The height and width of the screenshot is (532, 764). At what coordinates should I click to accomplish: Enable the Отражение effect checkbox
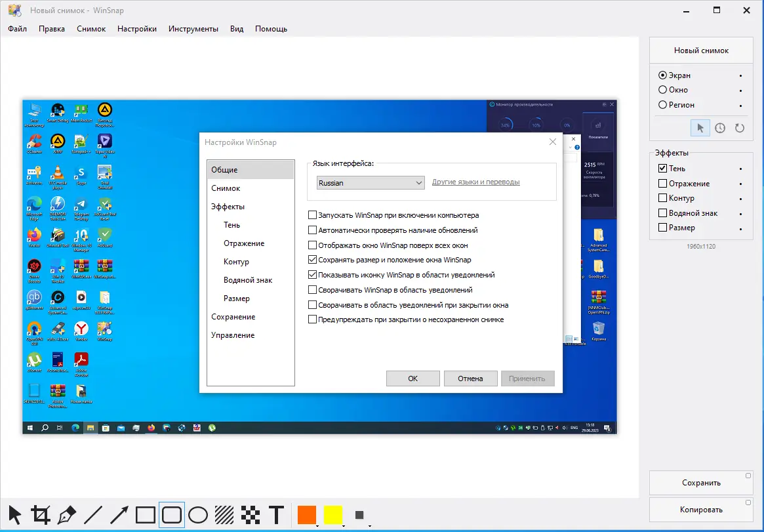click(x=662, y=183)
